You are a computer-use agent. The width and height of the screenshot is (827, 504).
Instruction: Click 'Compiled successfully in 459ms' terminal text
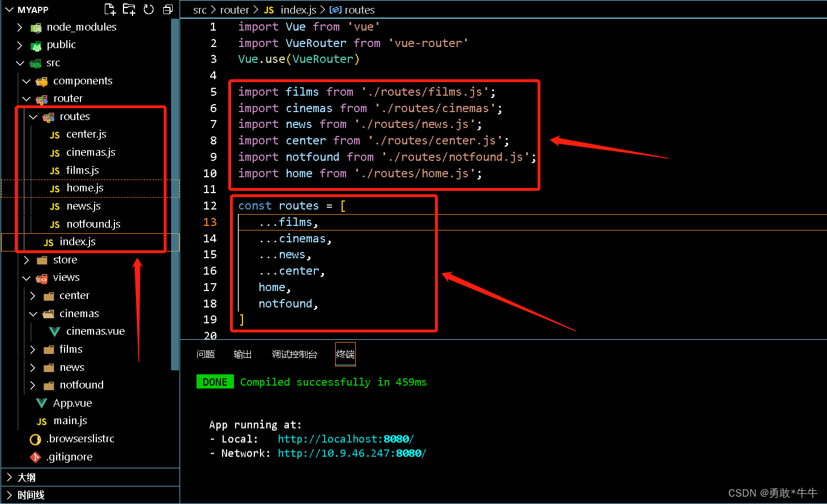(334, 382)
